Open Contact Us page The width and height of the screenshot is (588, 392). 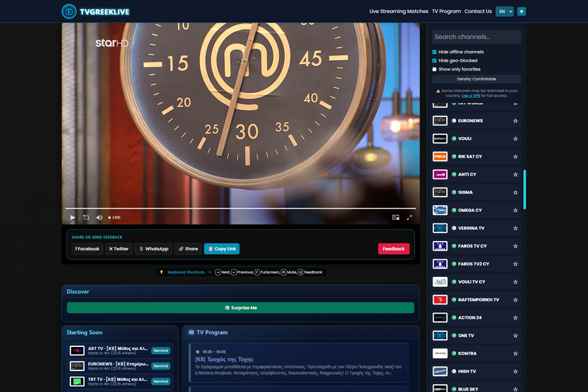point(478,12)
